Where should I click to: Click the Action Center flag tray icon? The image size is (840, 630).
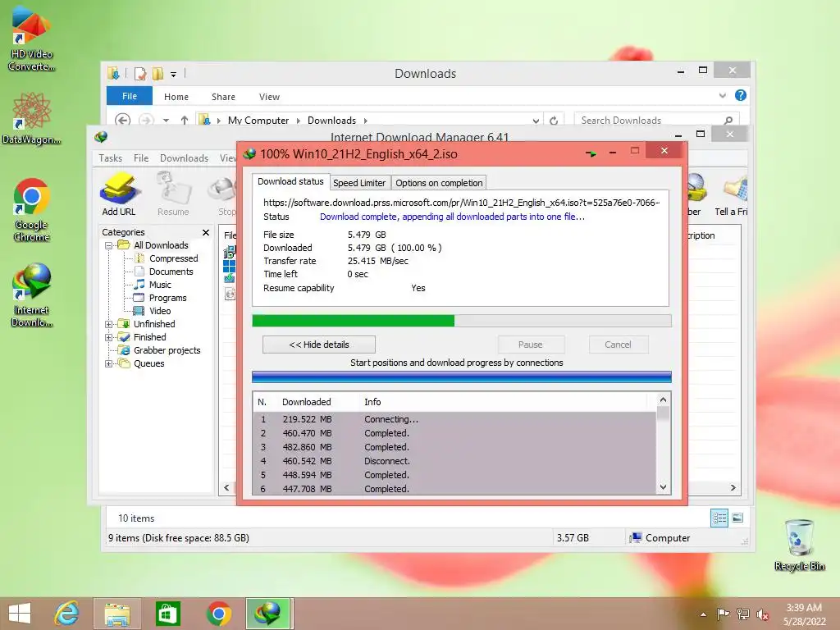(x=724, y=614)
